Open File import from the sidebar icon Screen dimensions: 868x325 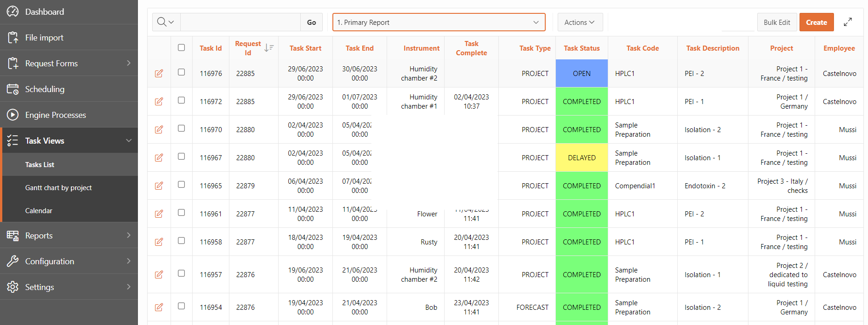tap(12, 38)
